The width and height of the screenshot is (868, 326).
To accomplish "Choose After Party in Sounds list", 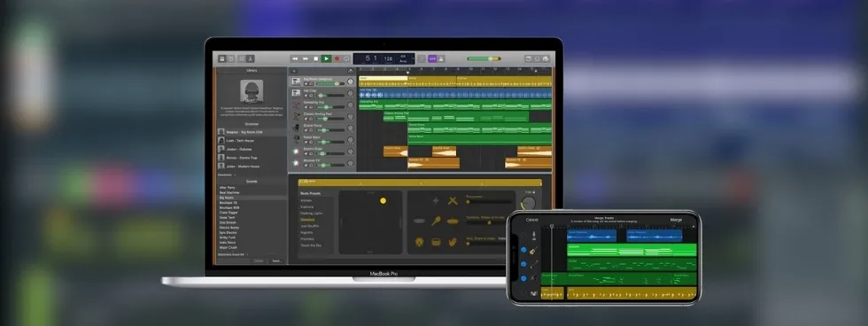I will pos(228,188).
